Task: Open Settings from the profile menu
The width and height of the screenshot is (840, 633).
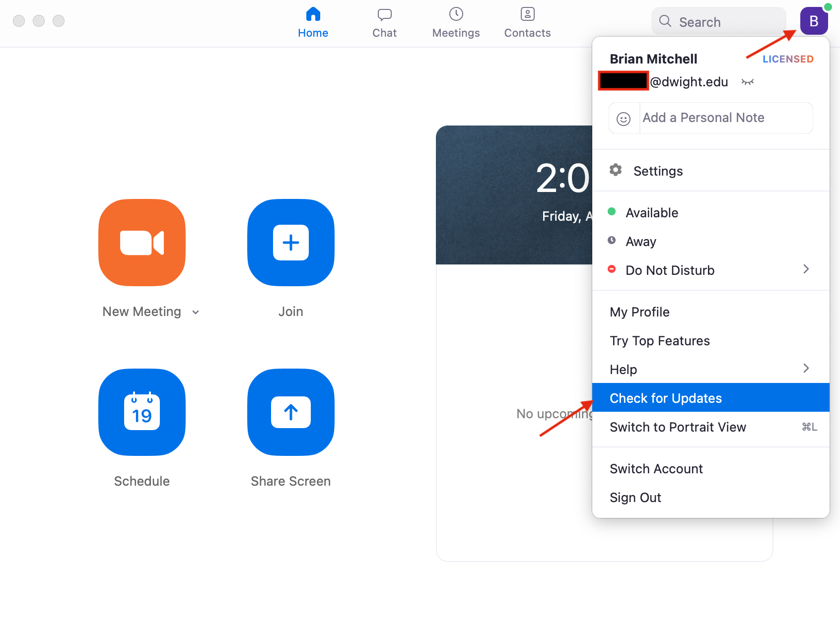Action: 711,171
